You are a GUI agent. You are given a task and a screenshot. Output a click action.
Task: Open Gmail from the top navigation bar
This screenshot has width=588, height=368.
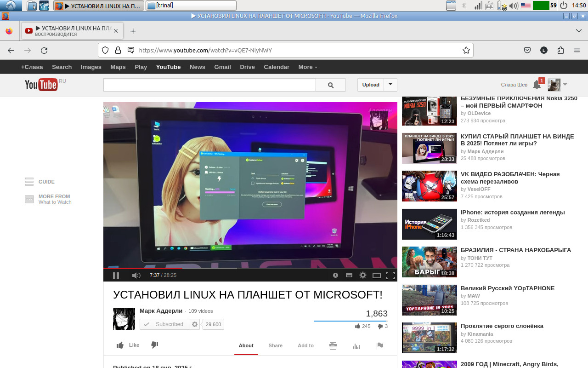click(x=222, y=67)
